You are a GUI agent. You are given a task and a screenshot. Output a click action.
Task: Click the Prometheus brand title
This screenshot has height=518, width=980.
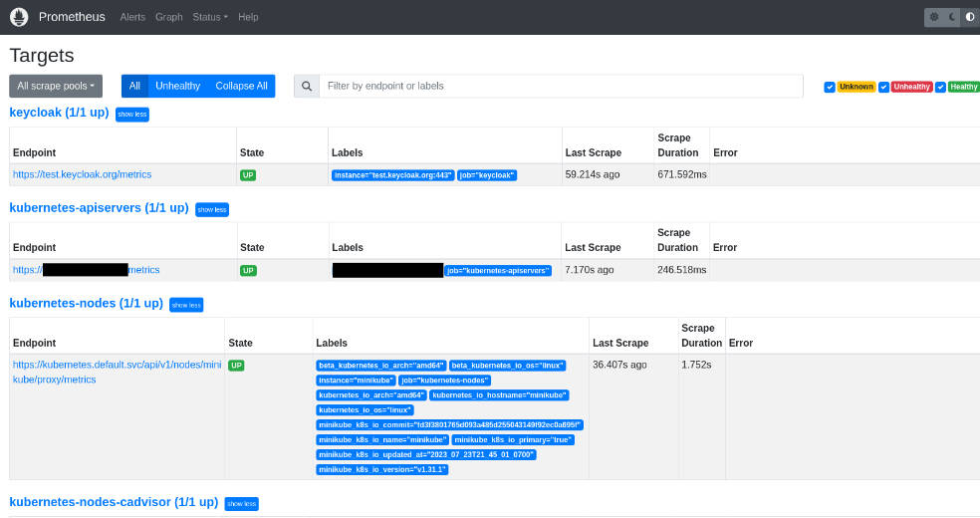(x=72, y=17)
